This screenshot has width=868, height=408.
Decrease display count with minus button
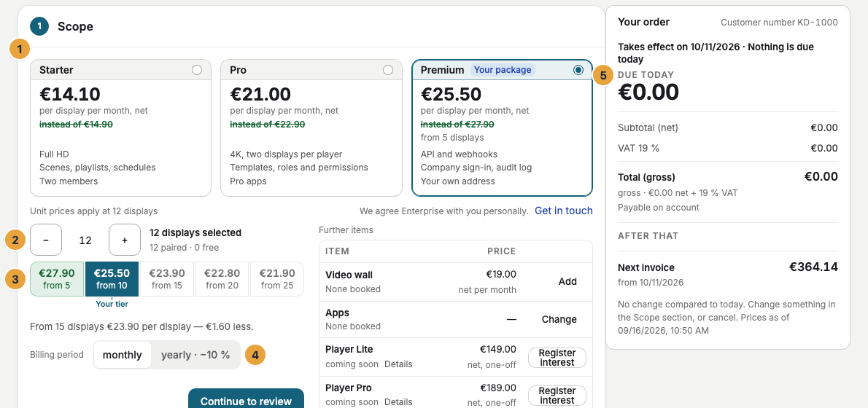(x=46, y=240)
